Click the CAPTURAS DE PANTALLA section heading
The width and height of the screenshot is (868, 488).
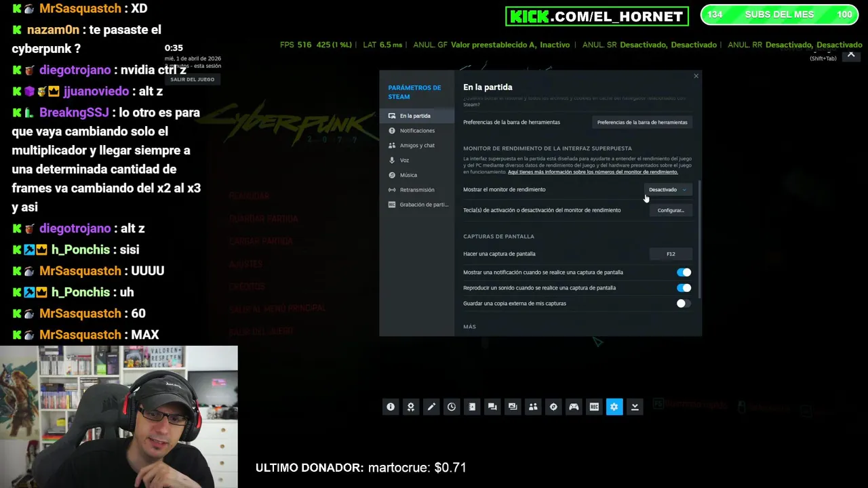coord(498,237)
